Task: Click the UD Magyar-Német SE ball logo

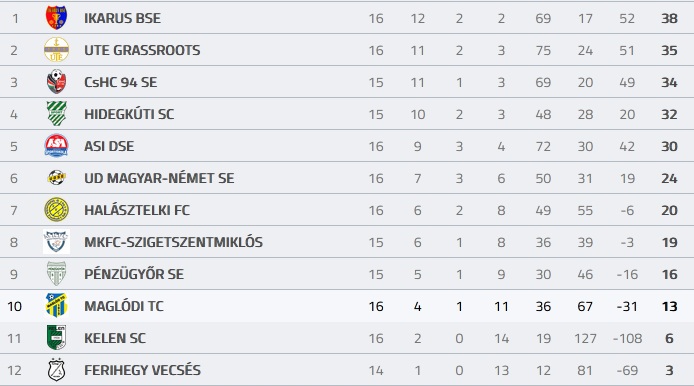Action: pyautogui.click(x=56, y=178)
